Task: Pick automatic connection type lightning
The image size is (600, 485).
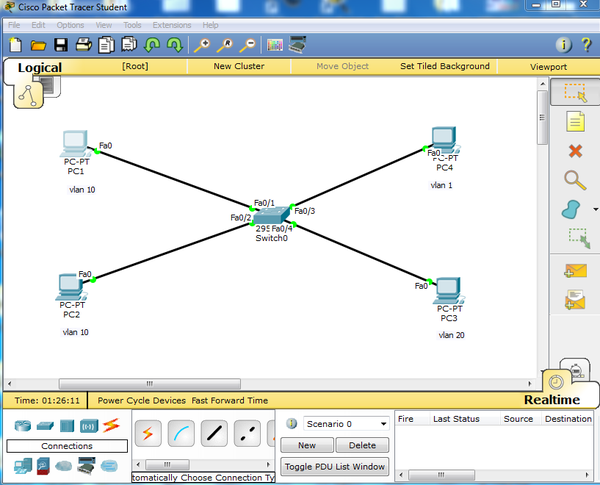Action: pyautogui.click(x=148, y=433)
